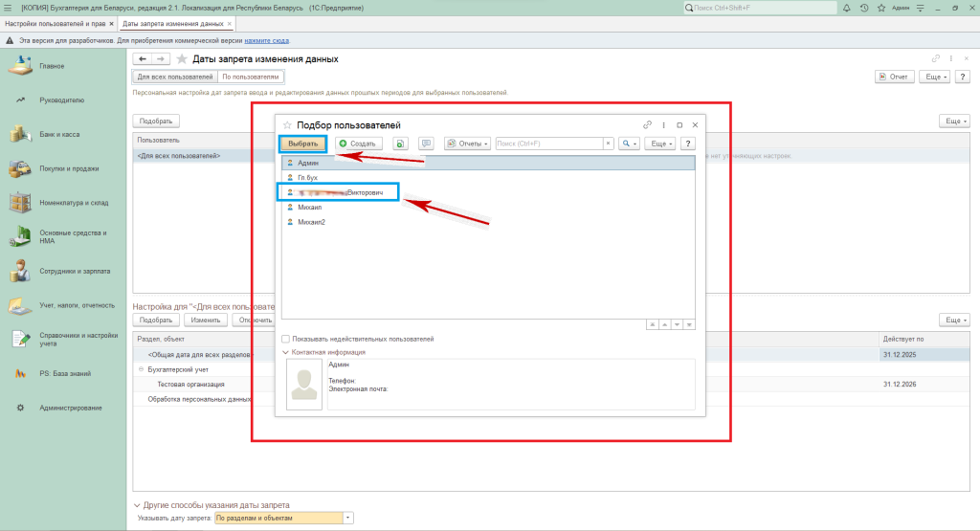Click the dialog search field Поиск (Ctrl+F)

[547, 144]
